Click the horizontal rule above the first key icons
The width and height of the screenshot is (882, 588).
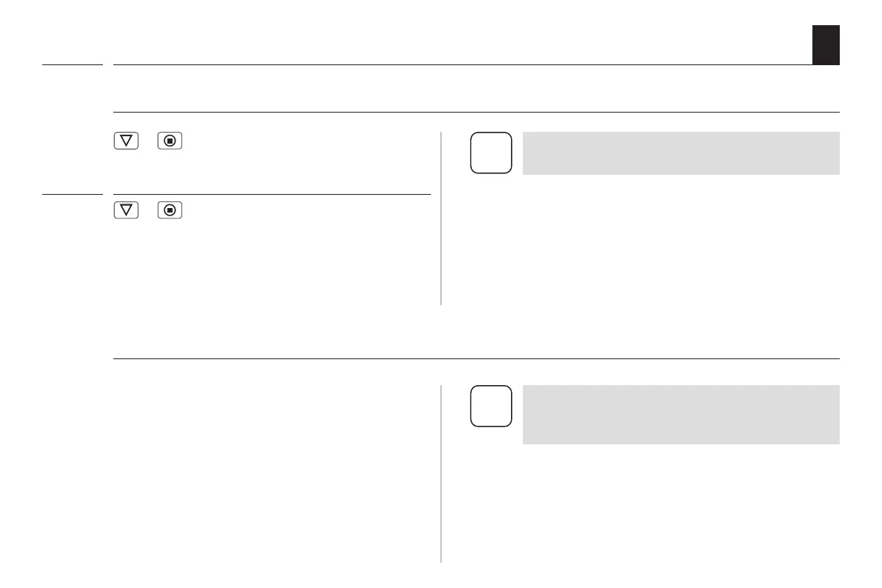(475, 113)
